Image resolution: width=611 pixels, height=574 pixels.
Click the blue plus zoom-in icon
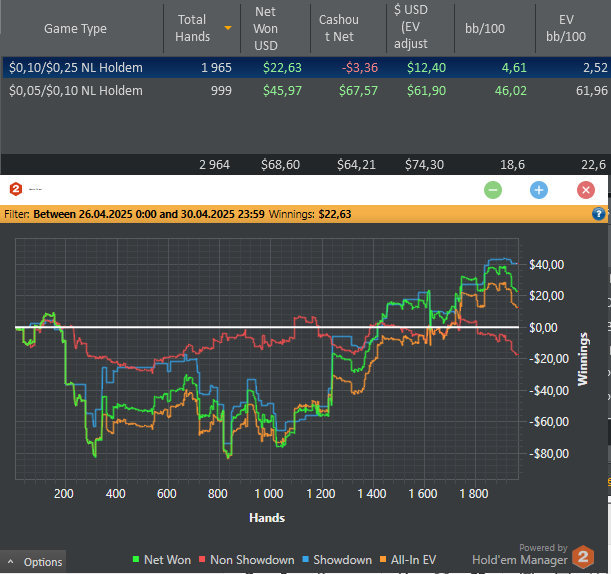(x=539, y=190)
